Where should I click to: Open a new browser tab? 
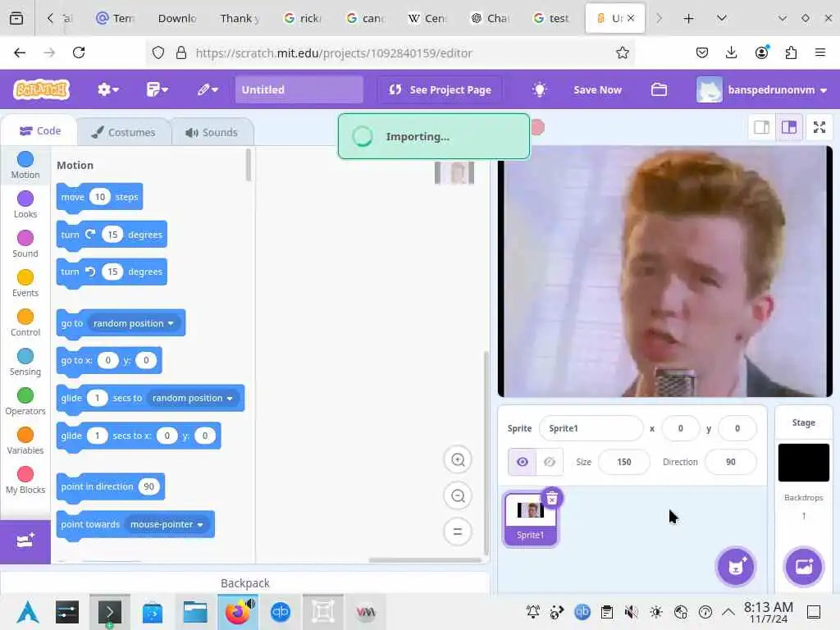pyautogui.click(x=688, y=18)
